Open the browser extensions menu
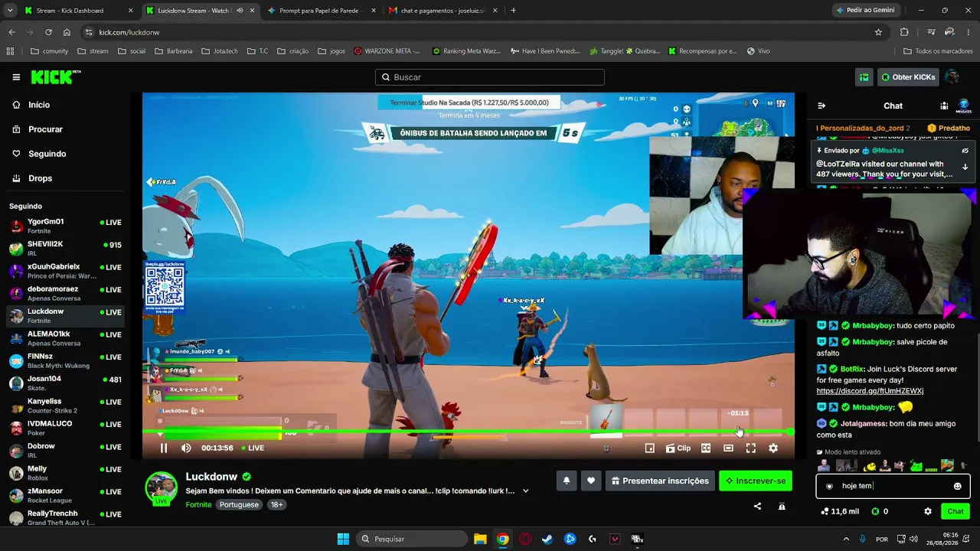Screen dimensions: 980x551 [x=904, y=32]
